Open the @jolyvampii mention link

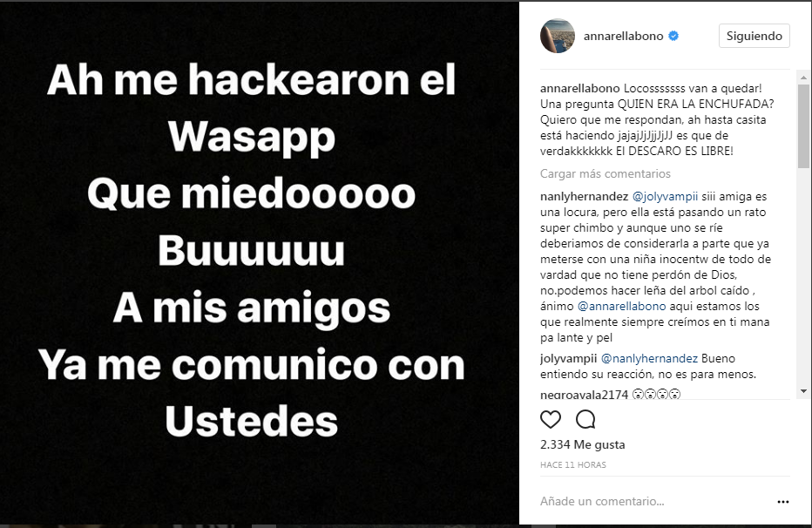665,197
